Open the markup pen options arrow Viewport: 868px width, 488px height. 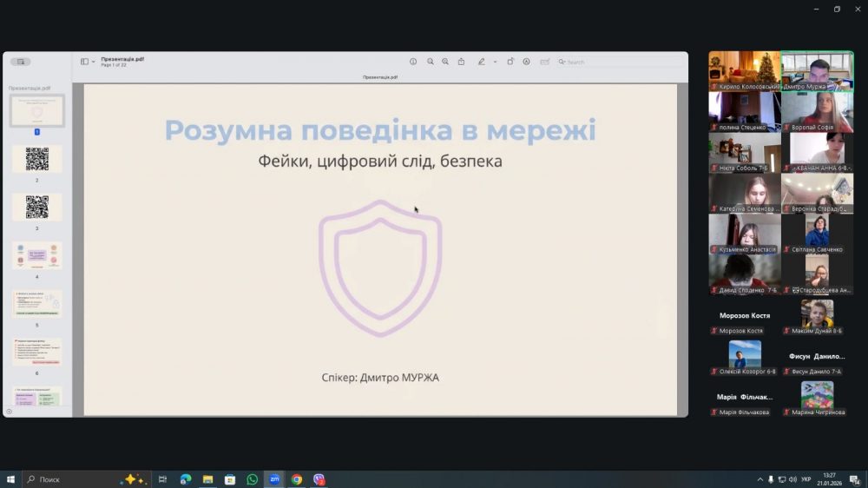coord(495,62)
